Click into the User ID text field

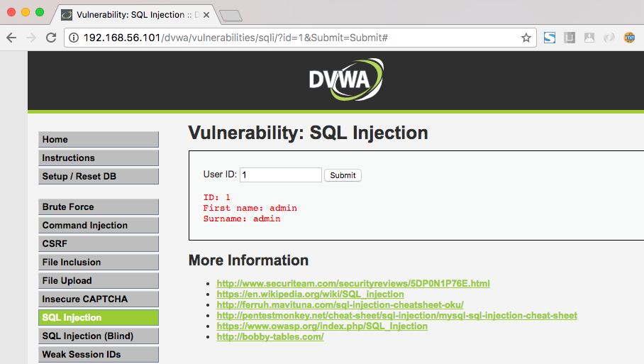pyautogui.click(x=281, y=175)
